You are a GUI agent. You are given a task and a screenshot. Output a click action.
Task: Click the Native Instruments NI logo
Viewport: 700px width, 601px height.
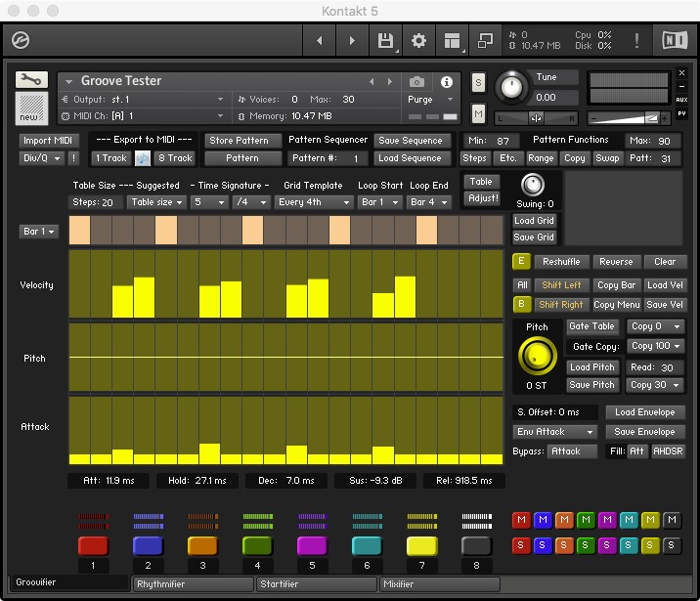(x=675, y=41)
